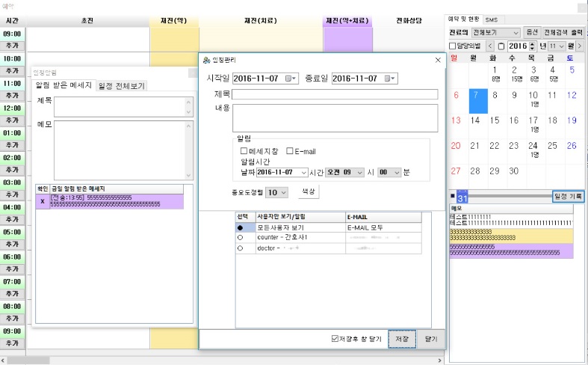588x365 pixels.
Task: Click previous month arrow in calendar panel
Action: [490, 46]
